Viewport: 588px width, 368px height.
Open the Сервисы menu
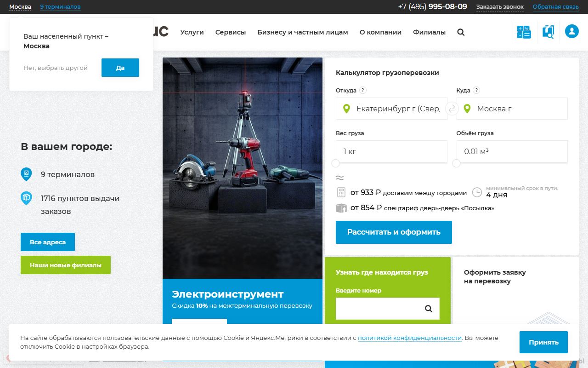coord(231,32)
